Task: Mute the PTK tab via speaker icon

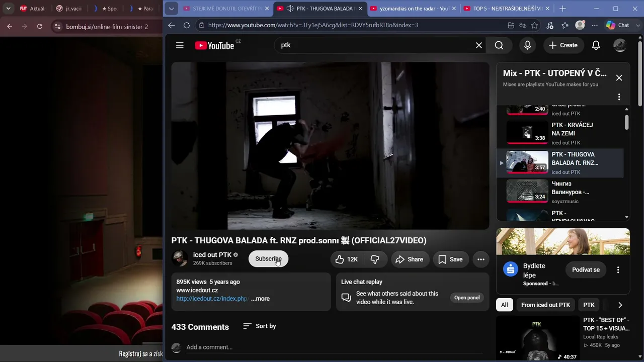Action: [290, 9]
